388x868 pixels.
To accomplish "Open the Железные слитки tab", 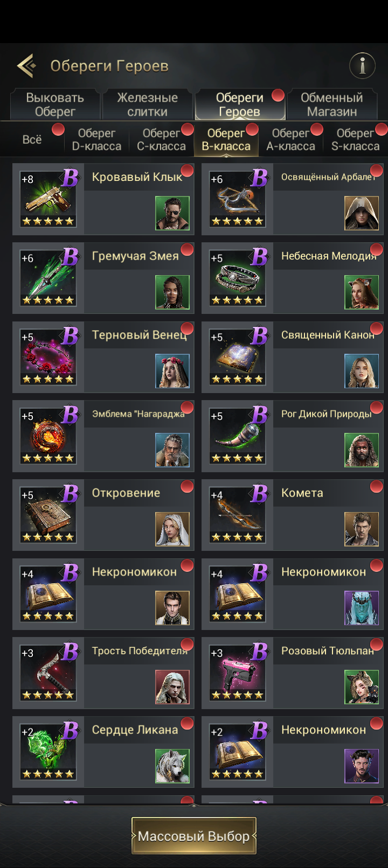I will 148,104.
